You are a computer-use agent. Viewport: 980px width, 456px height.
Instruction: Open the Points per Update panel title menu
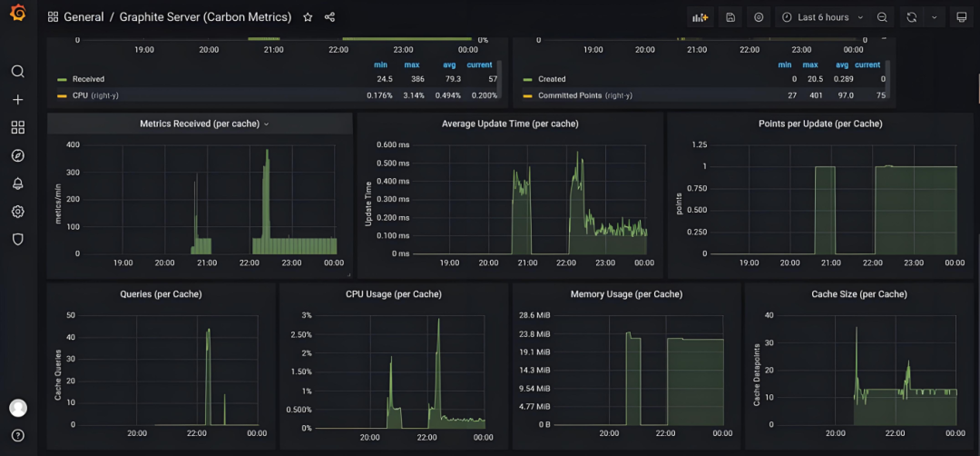[820, 124]
